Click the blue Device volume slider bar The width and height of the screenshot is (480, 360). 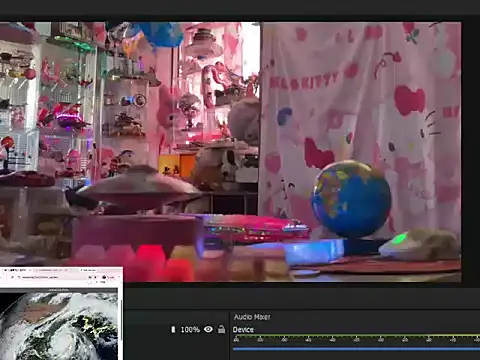[356, 349]
